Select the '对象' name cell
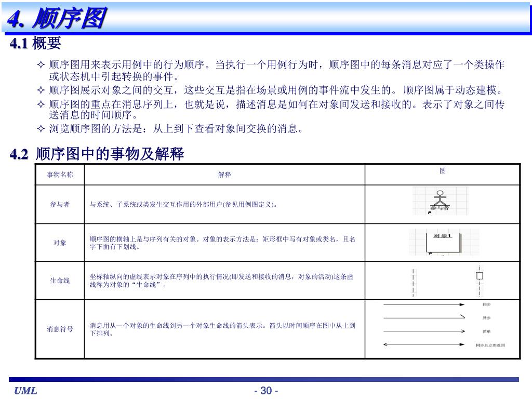The image size is (532, 399). [60, 243]
